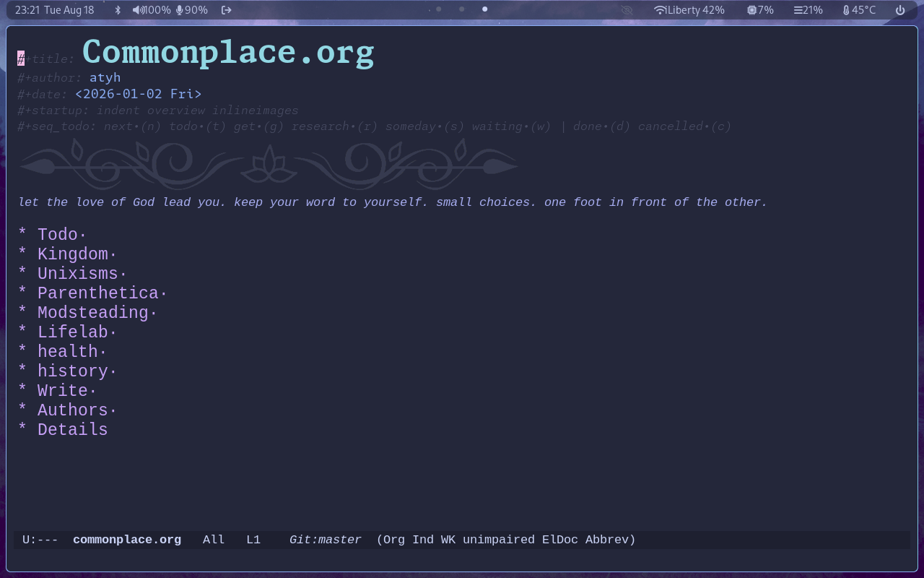Viewport: 924px width, 578px height.
Task: Click the commonplace.org buffer name in modeline
Action: click(127, 540)
